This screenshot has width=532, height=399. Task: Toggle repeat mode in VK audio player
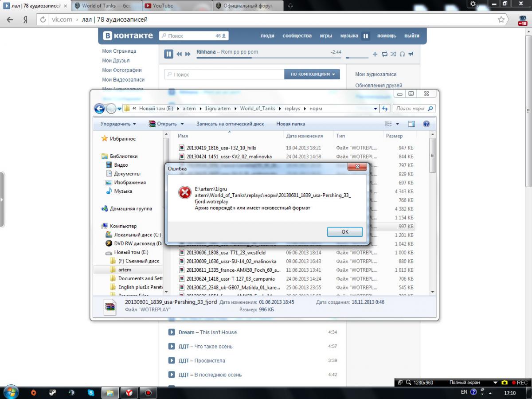384,54
